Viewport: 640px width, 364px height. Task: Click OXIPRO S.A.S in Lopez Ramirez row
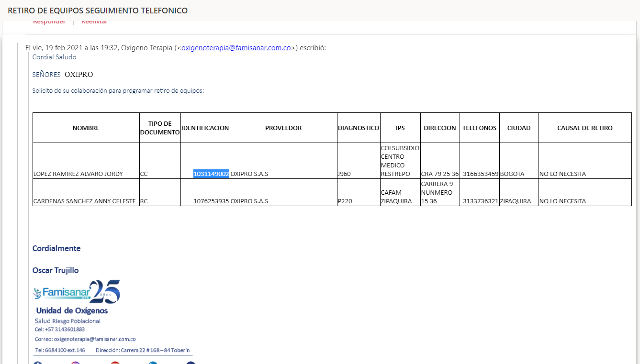click(249, 174)
